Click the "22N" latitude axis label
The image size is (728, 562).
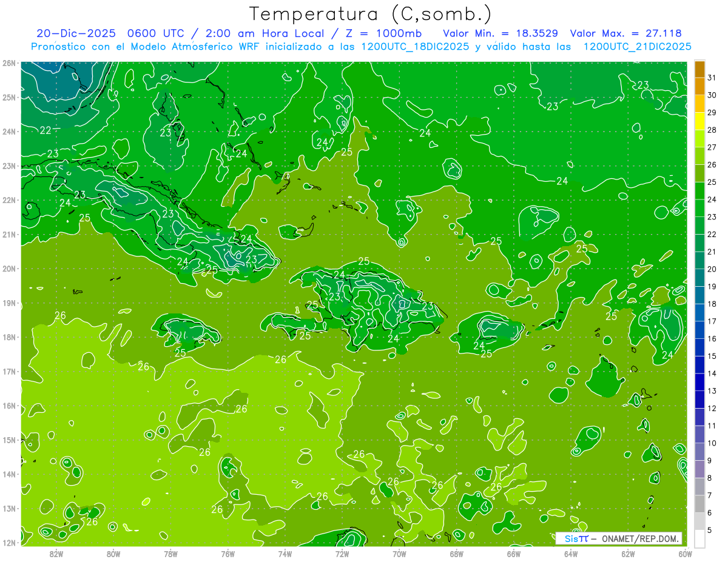tap(8, 200)
